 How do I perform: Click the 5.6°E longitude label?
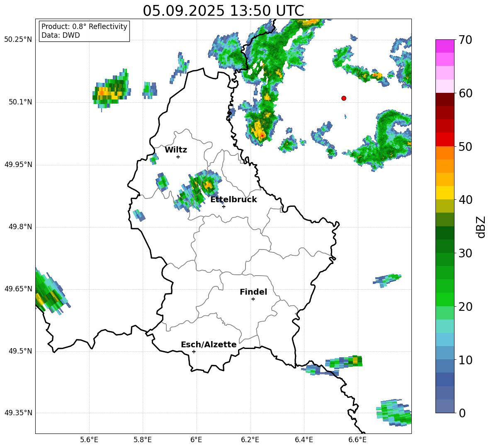[89, 440]
